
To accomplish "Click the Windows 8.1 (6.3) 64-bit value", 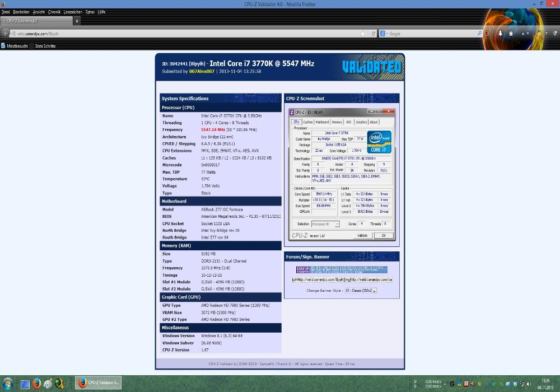I will (222, 336).
